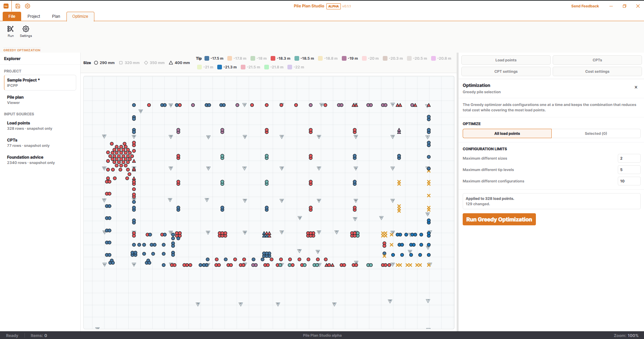
Task: Open Pile plan Viewer in Explorer
Action: pos(40,100)
